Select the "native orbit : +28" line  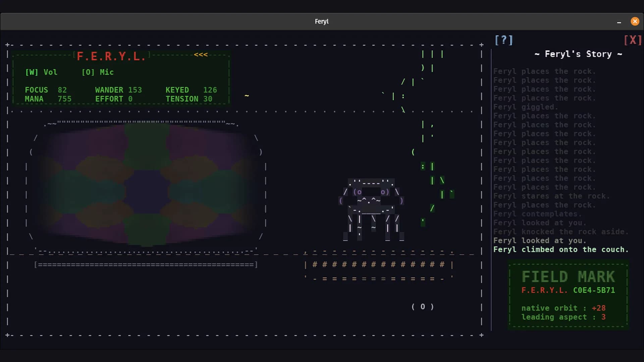click(563, 308)
